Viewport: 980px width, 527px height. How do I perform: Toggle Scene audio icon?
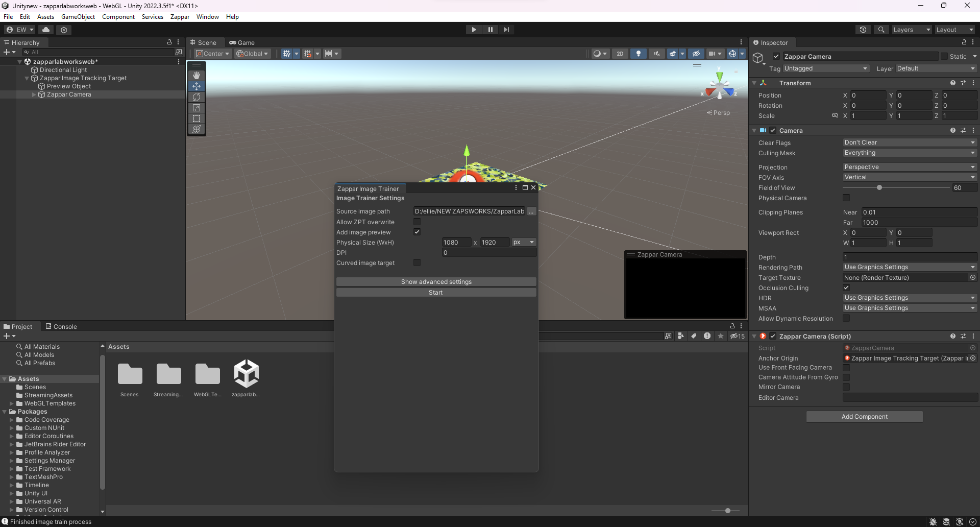[x=656, y=54]
